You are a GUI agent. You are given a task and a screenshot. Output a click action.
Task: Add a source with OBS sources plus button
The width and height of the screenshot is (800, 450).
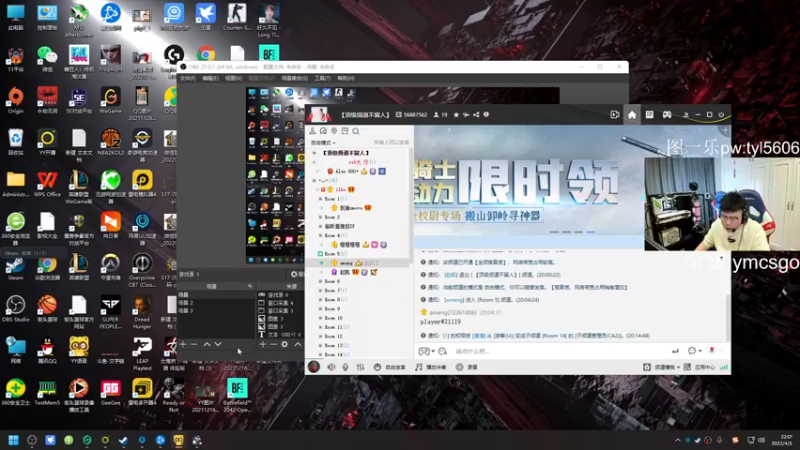click(x=262, y=344)
